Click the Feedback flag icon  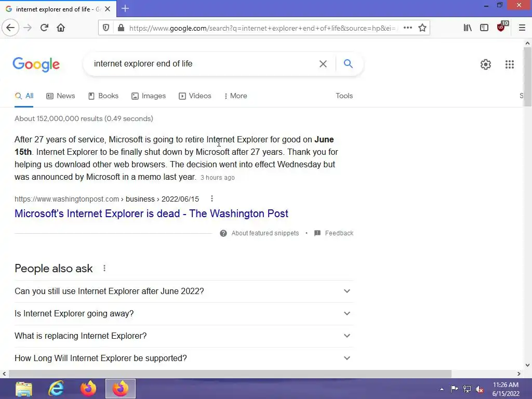click(317, 233)
